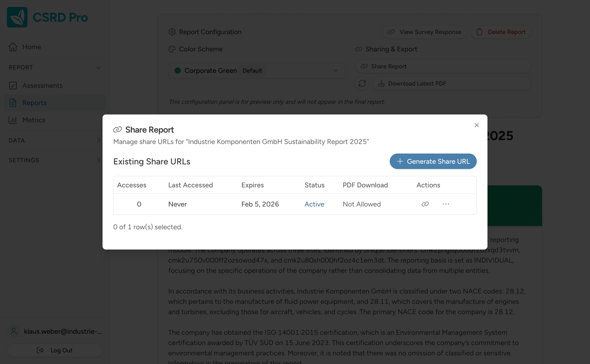The height and width of the screenshot is (364, 590).
Task: Click the Generate Share URL button
Action: tap(433, 161)
